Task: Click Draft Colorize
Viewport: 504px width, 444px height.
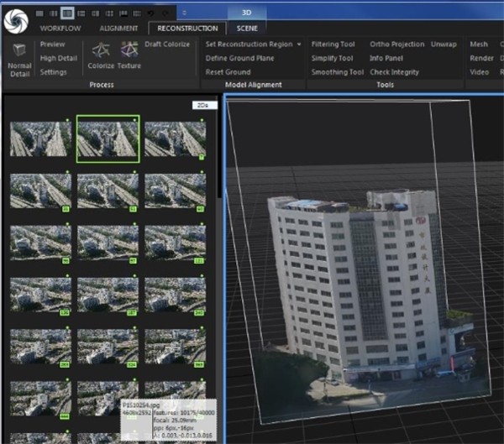Action: point(167,44)
